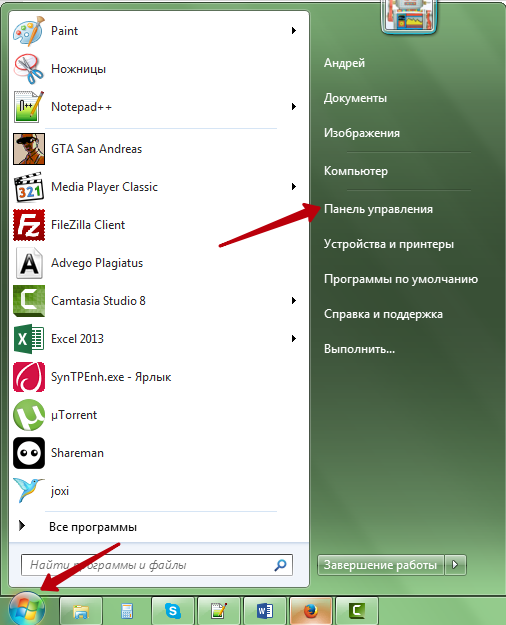Expand Excel 2013 jump list arrow
This screenshot has height=625, width=506.
(294, 339)
